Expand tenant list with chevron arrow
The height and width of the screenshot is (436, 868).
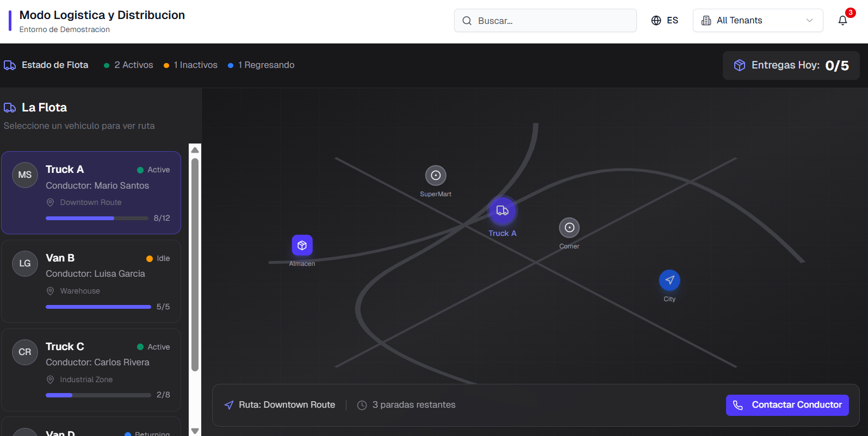[809, 21]
